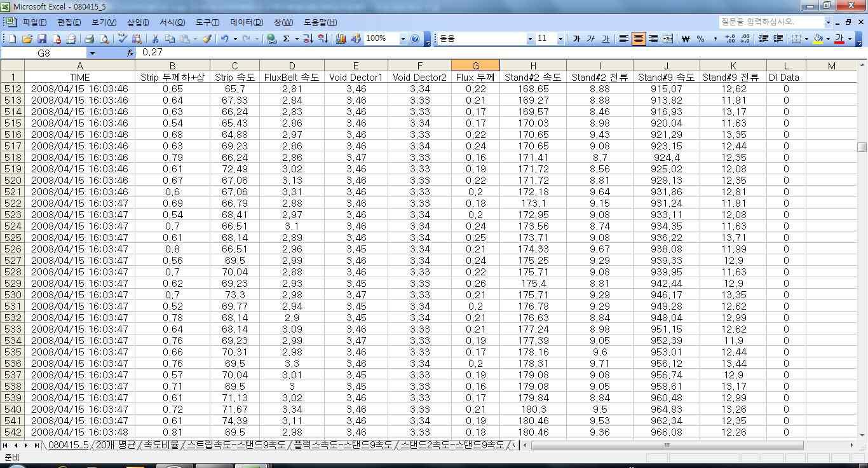Screen dimensions: 868x468
Task: Apply the Won currency style
Action: 686,39
